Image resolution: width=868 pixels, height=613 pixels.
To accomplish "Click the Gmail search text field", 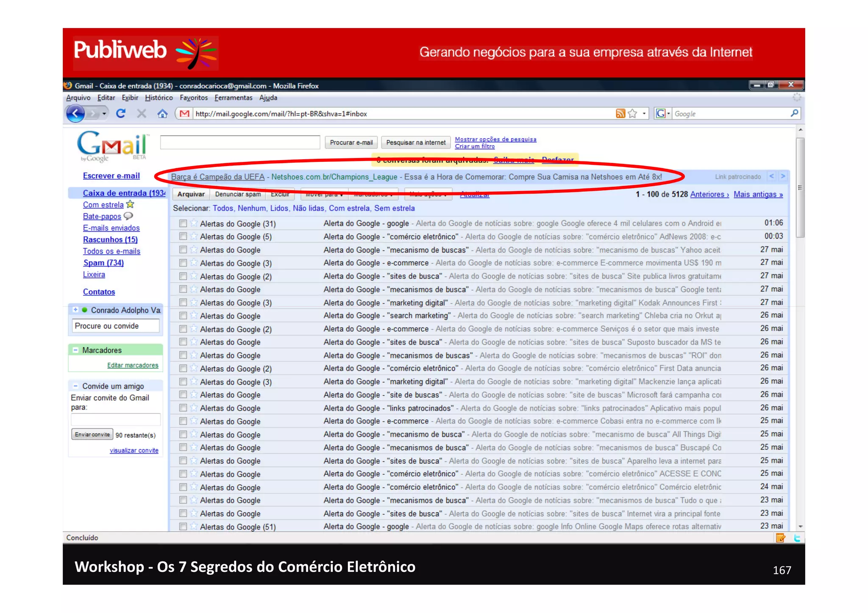I will click(240, 142).
